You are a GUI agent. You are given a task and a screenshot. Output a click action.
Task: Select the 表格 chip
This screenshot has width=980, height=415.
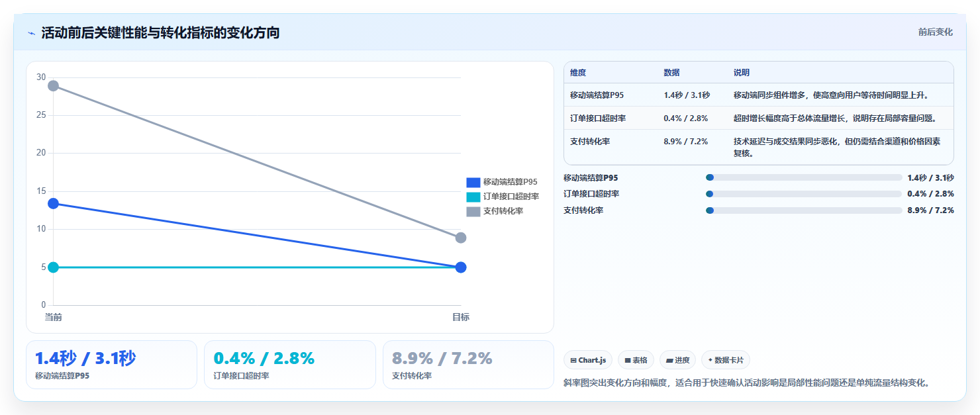(x=636, y=360)
